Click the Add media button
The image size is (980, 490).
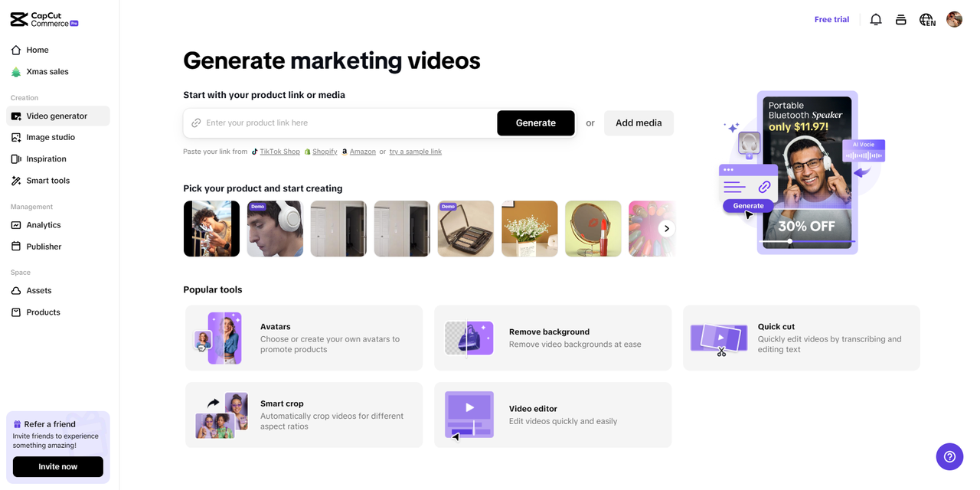pyautogui.click(x=639, y=123)
